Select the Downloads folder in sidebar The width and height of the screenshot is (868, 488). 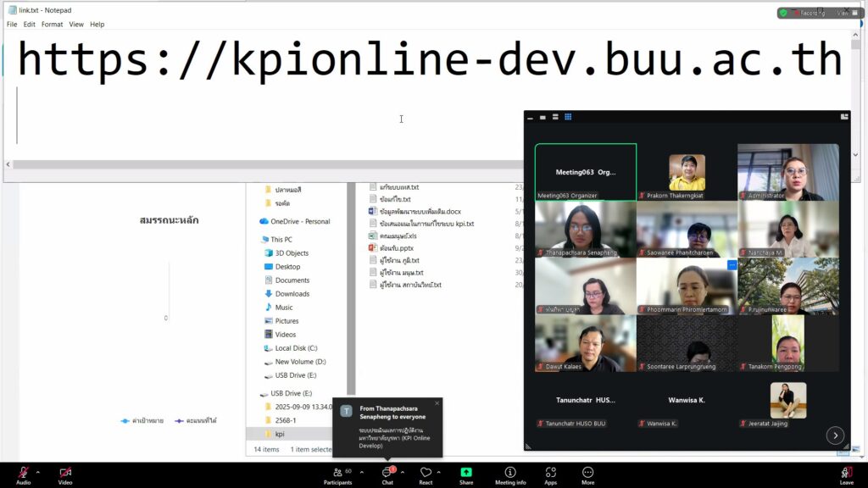(292, 294)
